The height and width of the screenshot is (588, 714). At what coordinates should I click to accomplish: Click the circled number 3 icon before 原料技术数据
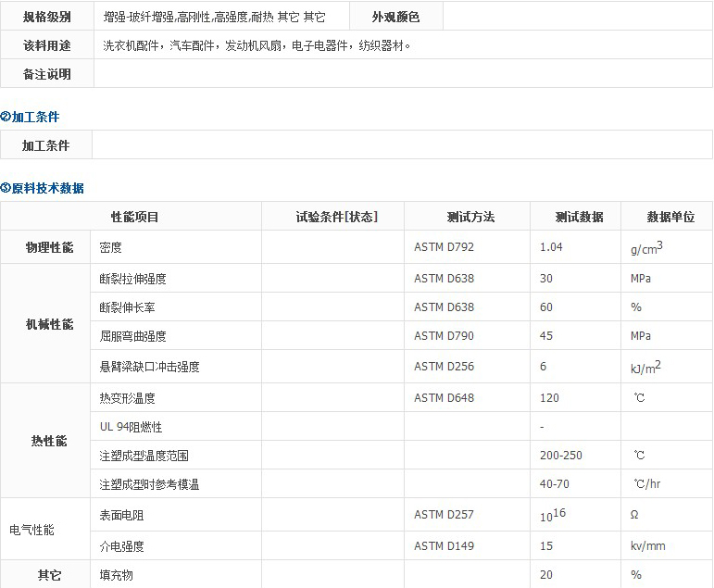click(6, 188)
